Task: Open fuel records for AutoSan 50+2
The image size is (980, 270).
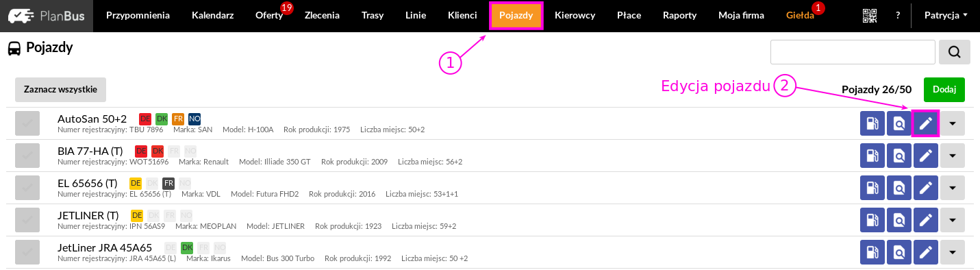Action: coord(872,124)
